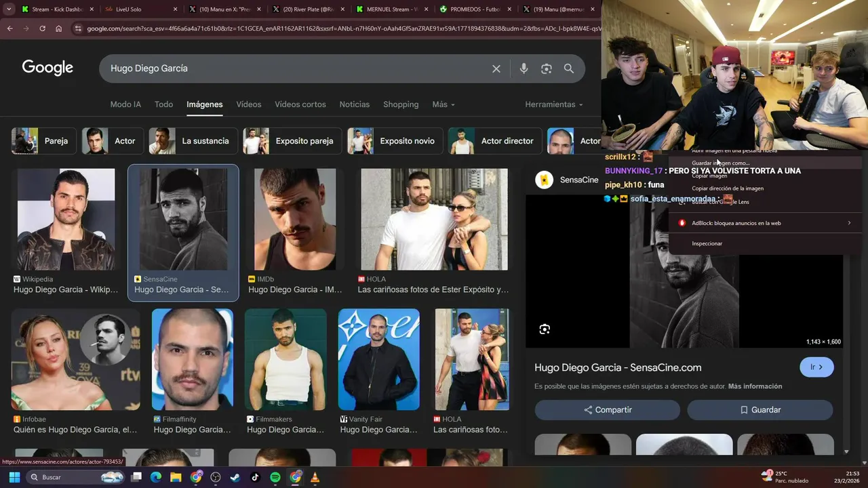The width and height of the screenshot is (868, 488).
Task: Filter by Actor director chip
Action: pyautogui.click(x=495, y=141)
